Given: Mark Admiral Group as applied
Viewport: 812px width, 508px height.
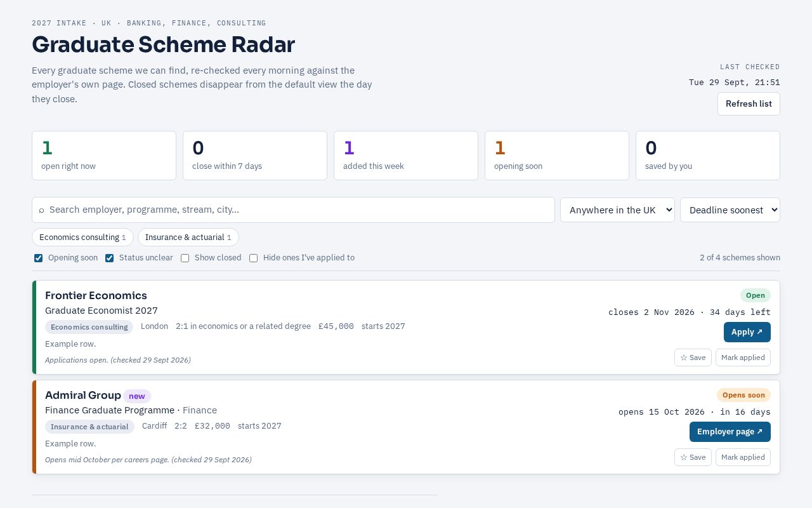Looking at the screenshot, I should pyautogui.click(x=743, y=457).
